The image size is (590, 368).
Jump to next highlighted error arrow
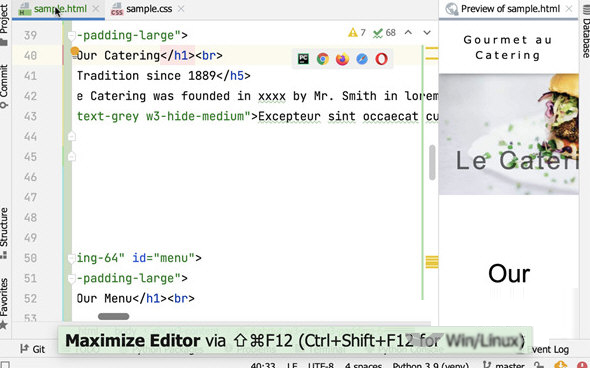coord(427,33)
